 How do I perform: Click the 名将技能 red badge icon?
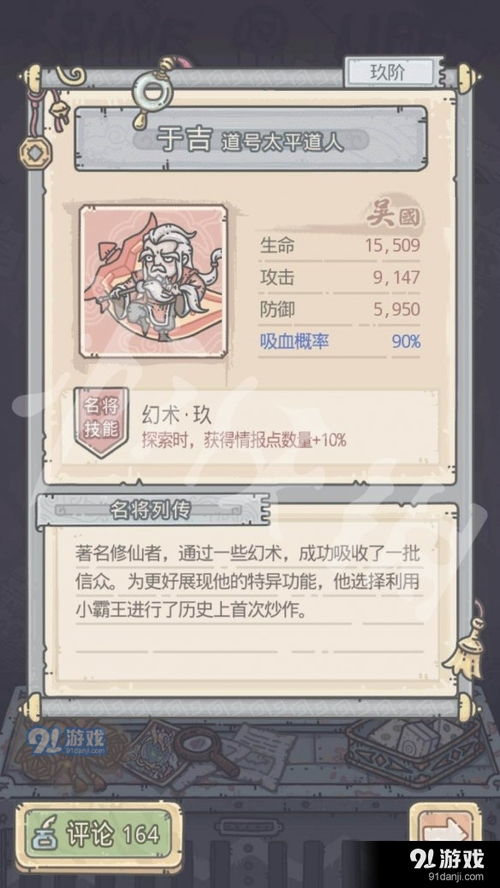(102, 422)
